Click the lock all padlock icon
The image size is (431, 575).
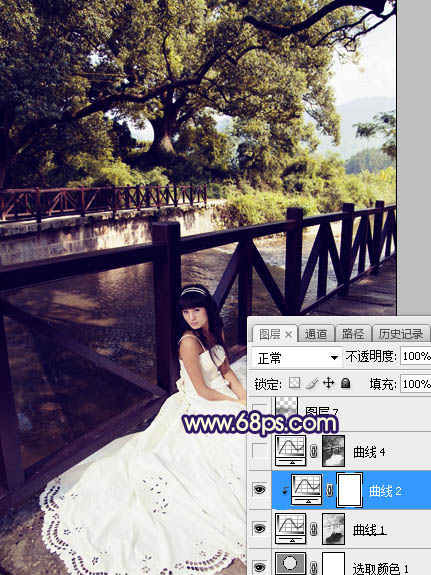coord(345,383)
